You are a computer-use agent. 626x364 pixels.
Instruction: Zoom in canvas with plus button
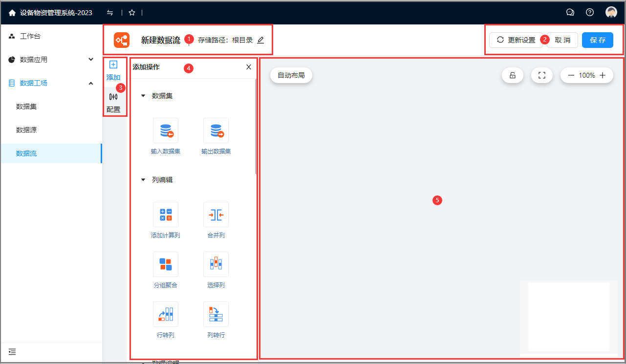(603, 75)
